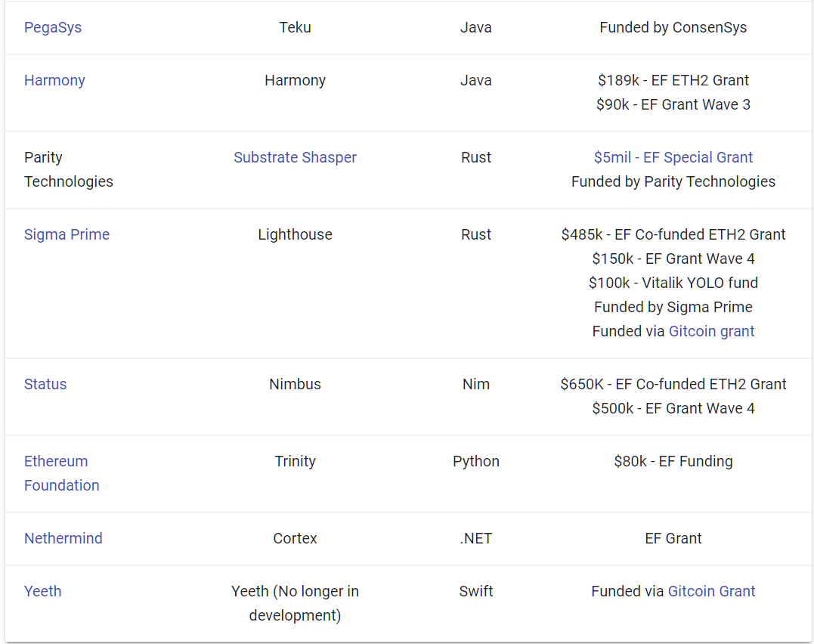The height and width of the screenshot is (644, 814).
Task: Click the Lighthouse client name text
Action: coord(295,234)
